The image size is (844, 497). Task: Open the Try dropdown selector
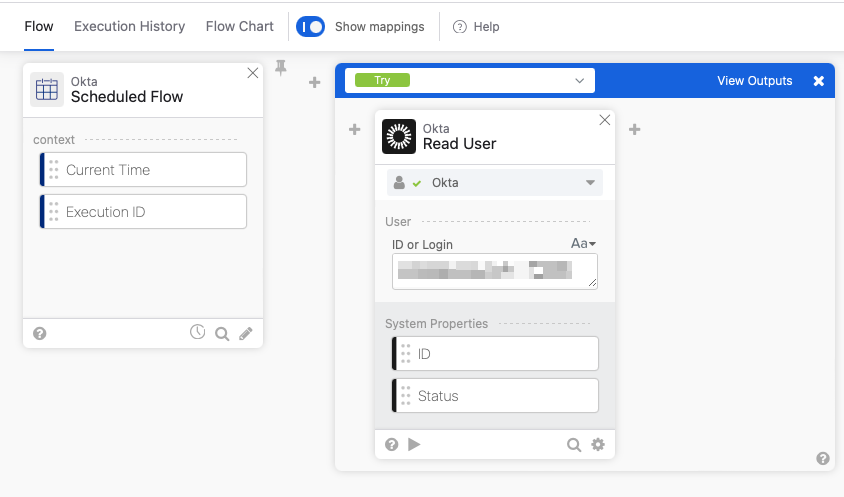pyautogui.click(x=470, y=81)
